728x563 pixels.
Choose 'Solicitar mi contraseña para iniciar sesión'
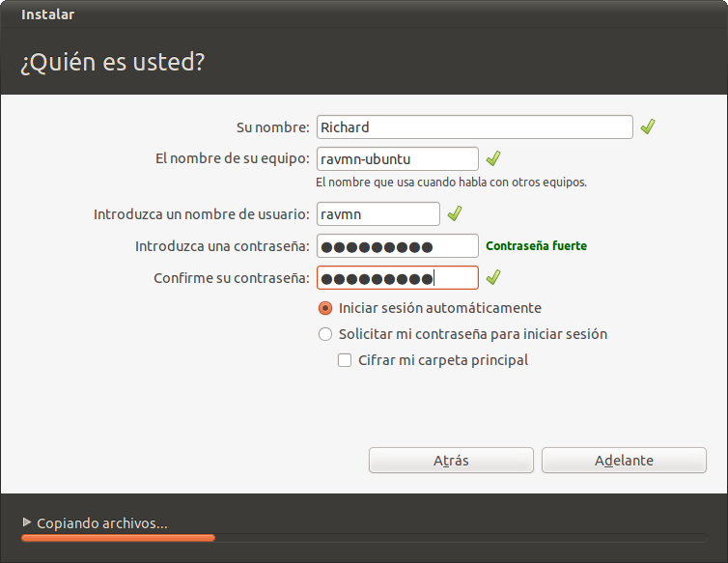point(325,334)
